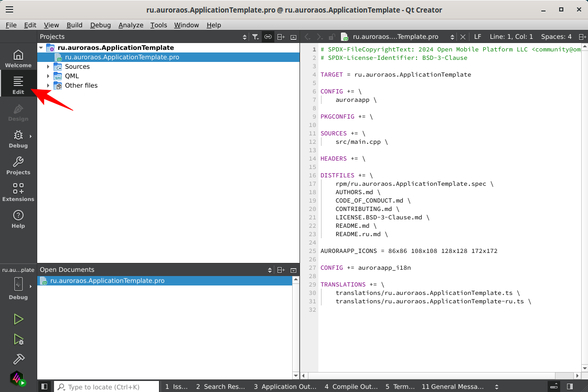Open the Analyze menu

click(x=131, y=25)
